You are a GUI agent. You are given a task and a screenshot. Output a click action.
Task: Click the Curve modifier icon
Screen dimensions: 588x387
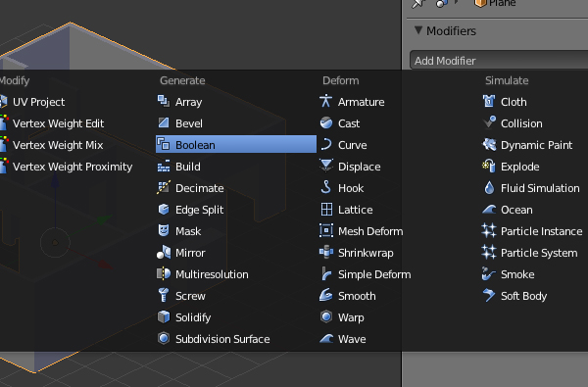(x=326, y=144)
